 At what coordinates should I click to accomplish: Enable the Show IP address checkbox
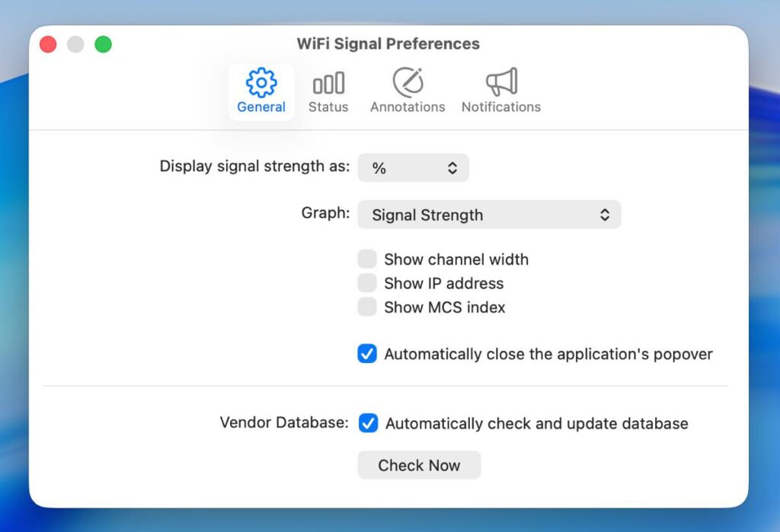367,283
